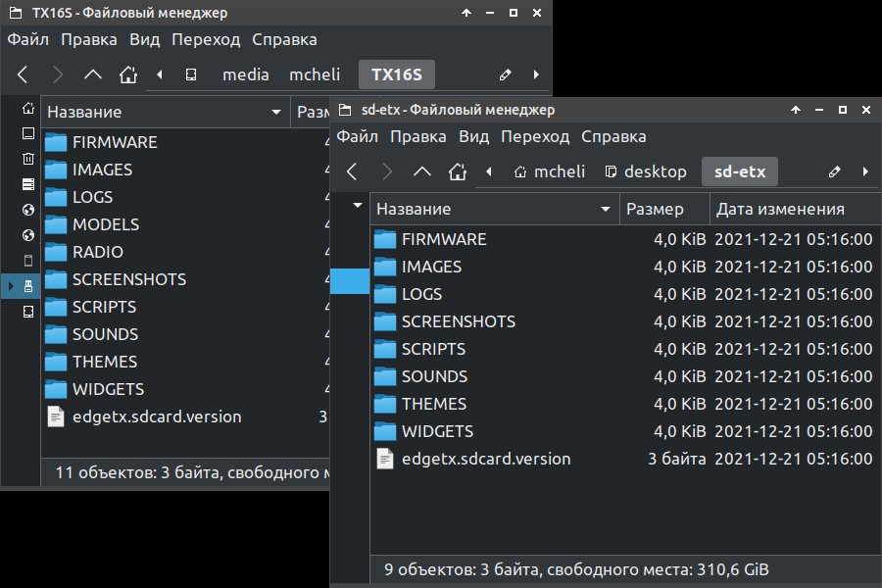
Task: Click Название sort arrow in TX16S window
Action: pos(276,112)
